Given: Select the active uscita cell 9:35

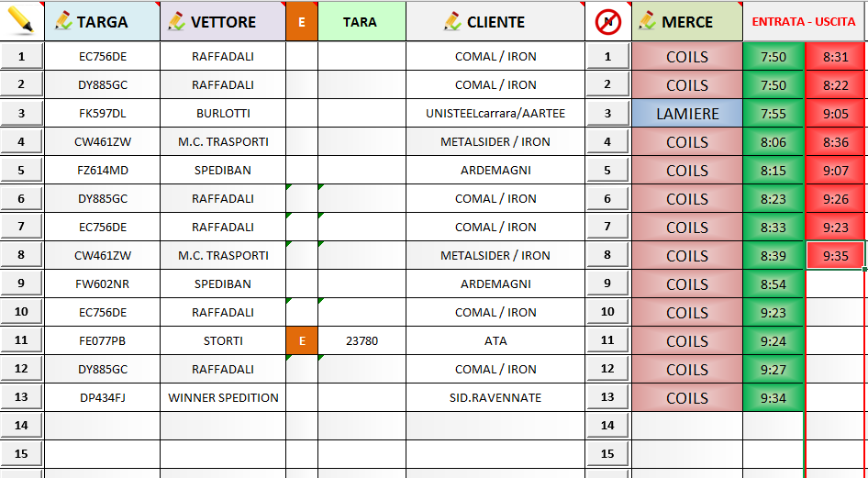Looking at the screenshot, I should 835,255.
